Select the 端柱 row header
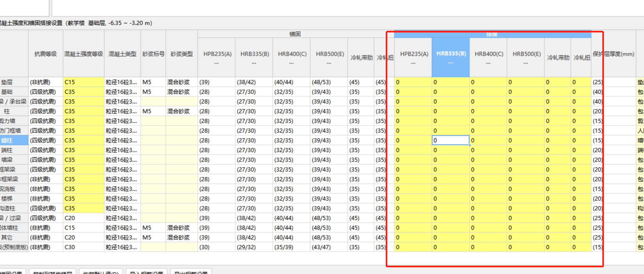 14,150
